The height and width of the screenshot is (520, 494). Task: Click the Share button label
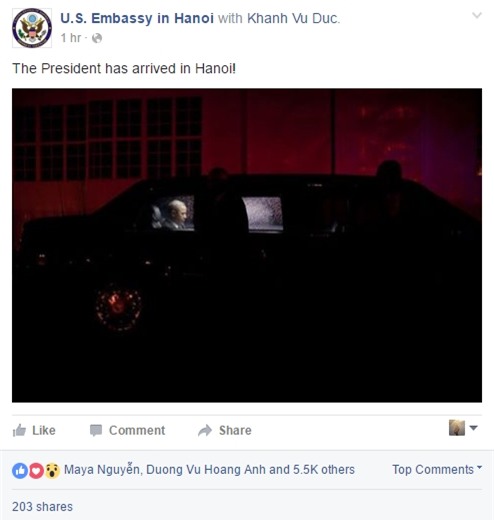click(235, 430)
